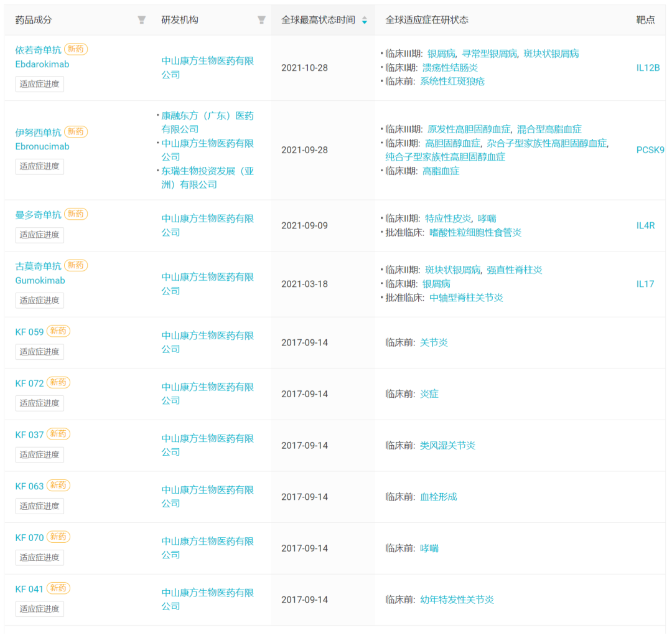Open indication link 溃疡性结肠炎

click(x=450, y=68)
